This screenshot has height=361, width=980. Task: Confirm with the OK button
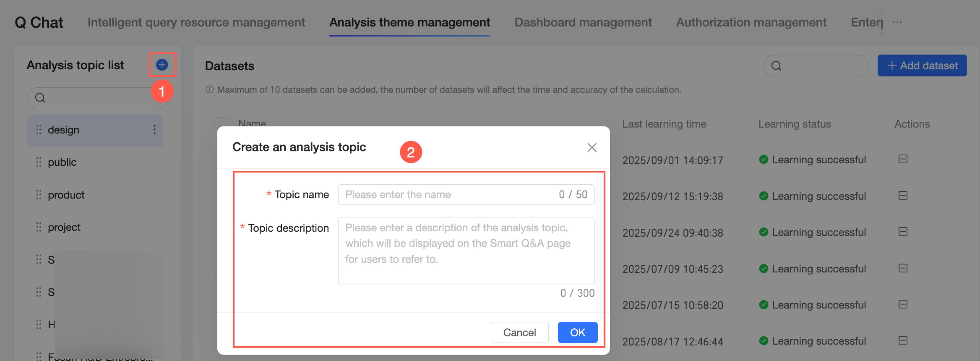click(x=578, y=332)
